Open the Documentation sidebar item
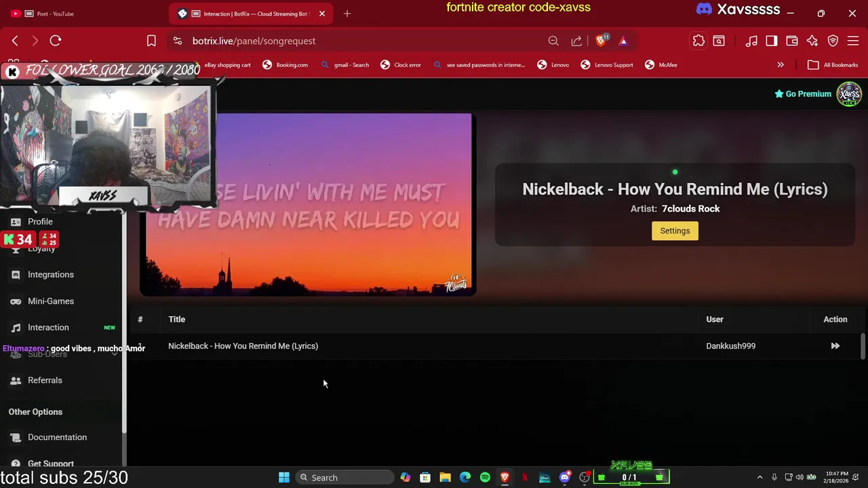Viewport: 868px width, 488px height. 57,437
